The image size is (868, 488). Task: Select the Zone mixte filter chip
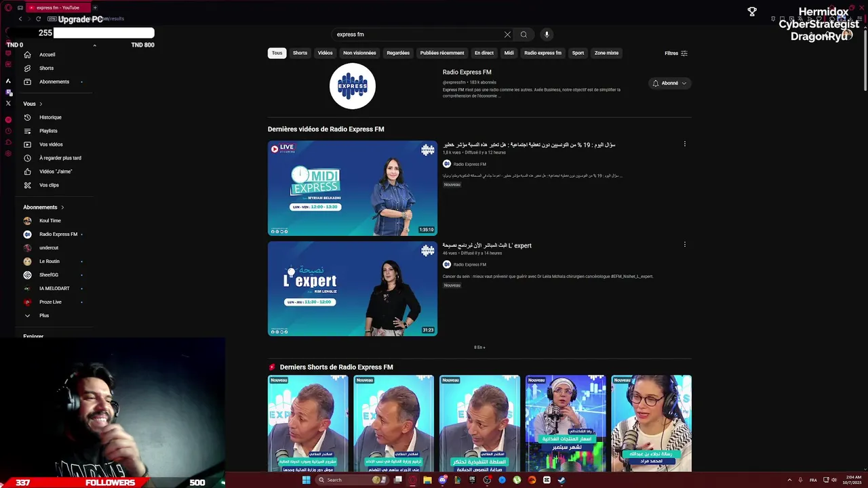coord(606,53)
